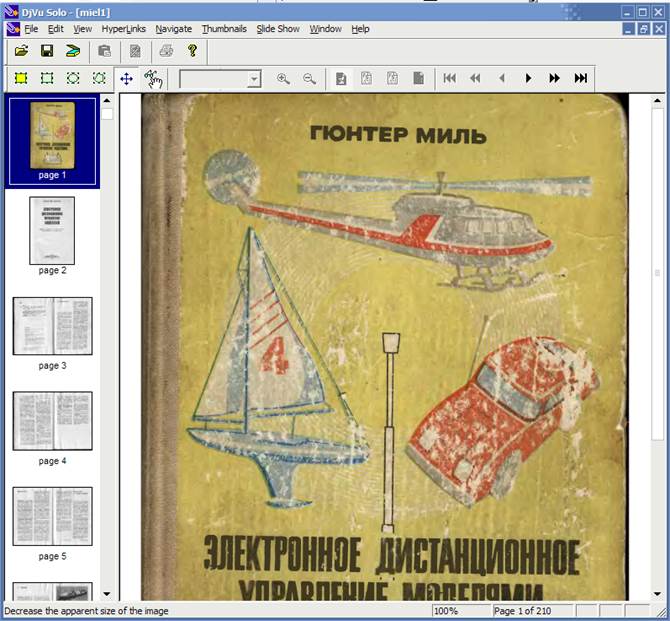Image resolution: width=670 pixels, height=621 pixels.
Task: Open the View menu
Action: [x=82, y=29]
